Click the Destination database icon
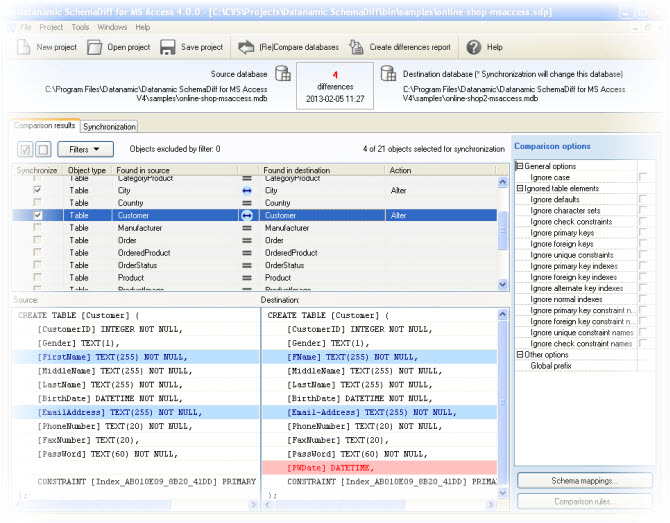The image size is (670, 523). click(x=388, y=73)
